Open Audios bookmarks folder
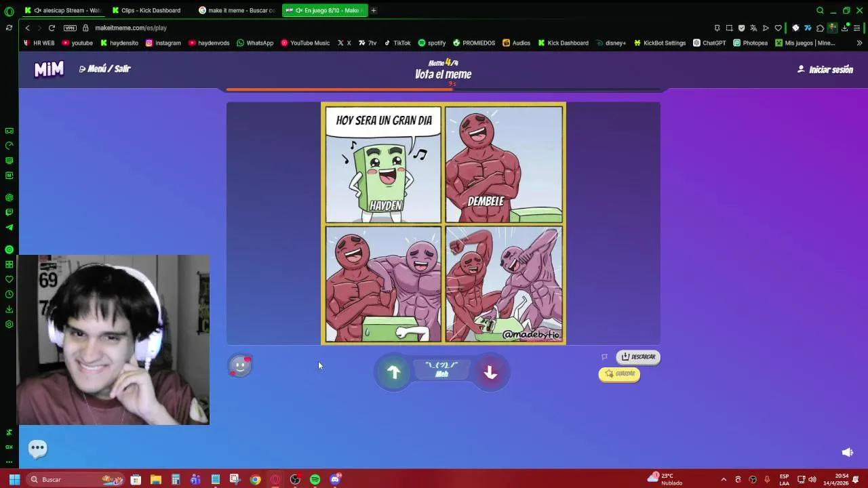 point(517,43)
